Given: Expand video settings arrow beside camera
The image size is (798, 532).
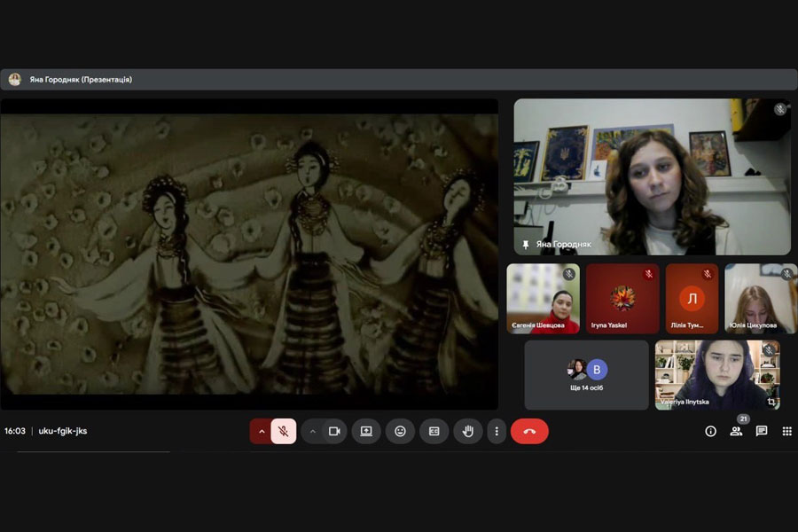Looking at the screenshot, I should coord(312,431).
